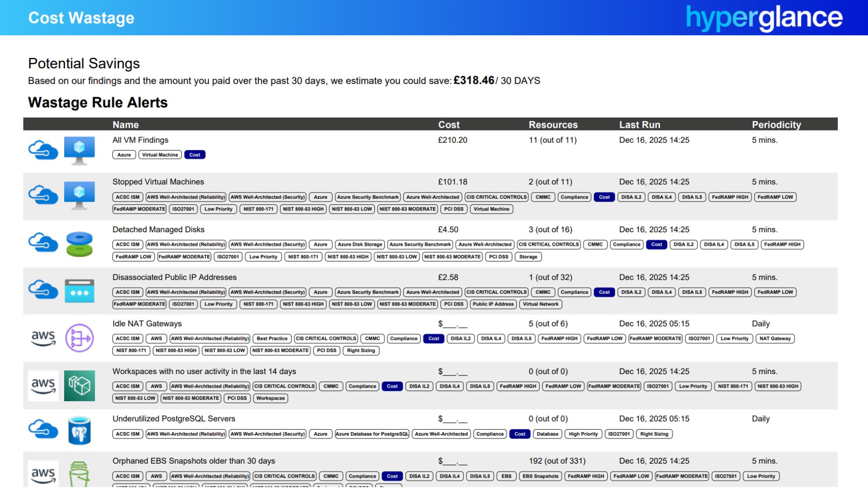
Task: Sort by the Periodicity column header
Action: pyautogui.click(x=776, y=125)
